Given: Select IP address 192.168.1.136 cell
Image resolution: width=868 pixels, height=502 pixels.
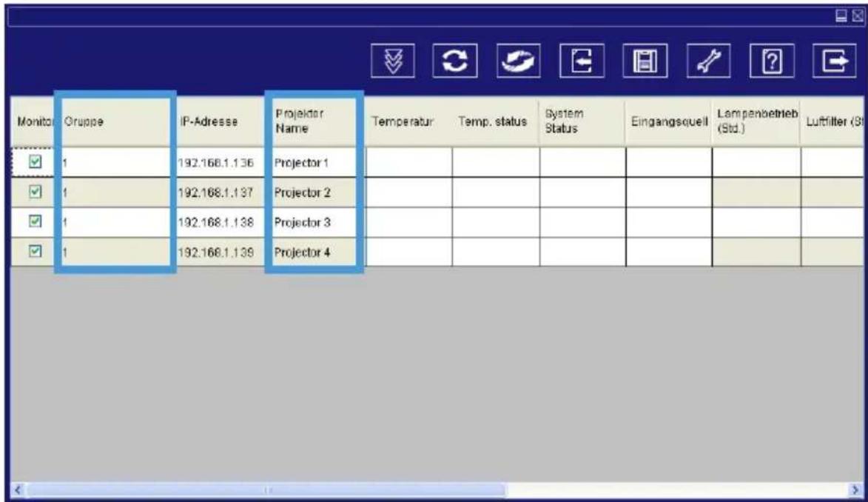Looking at the screenshot, I should pyautogui.click(x=221, y=162).
